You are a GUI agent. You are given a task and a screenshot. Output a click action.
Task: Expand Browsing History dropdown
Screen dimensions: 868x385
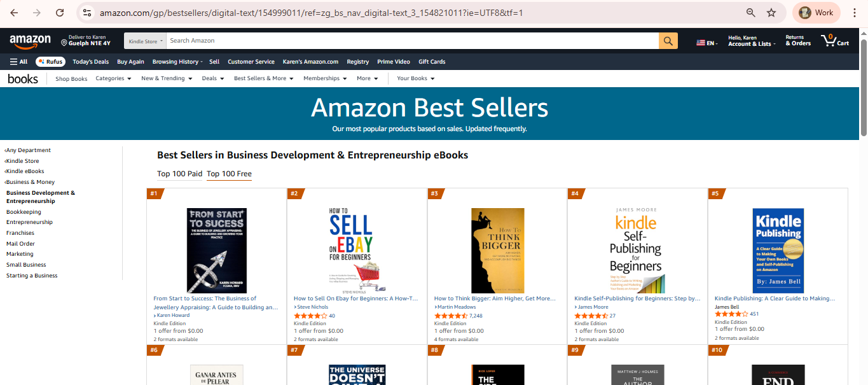pyautogui.click(x=177, y=62)
